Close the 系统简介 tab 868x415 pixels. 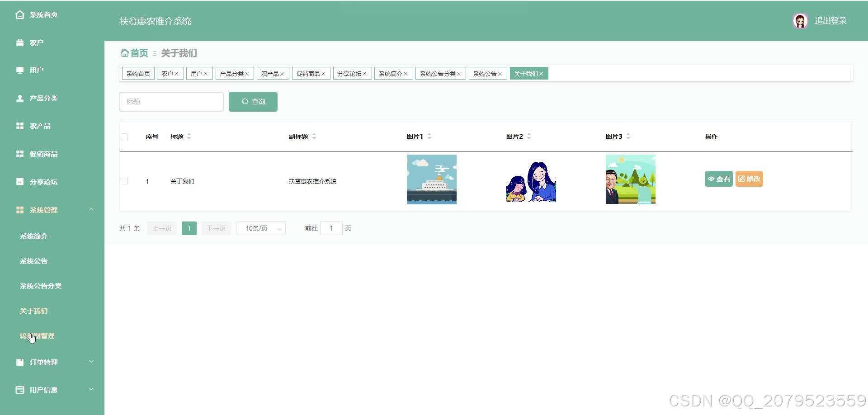pyautogui.click(x=406, y=74)
